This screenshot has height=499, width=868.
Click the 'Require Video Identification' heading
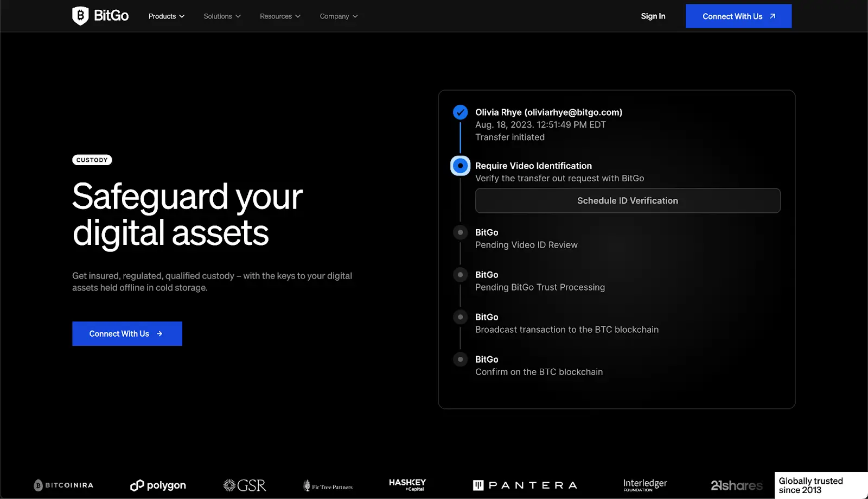(533, 166)
